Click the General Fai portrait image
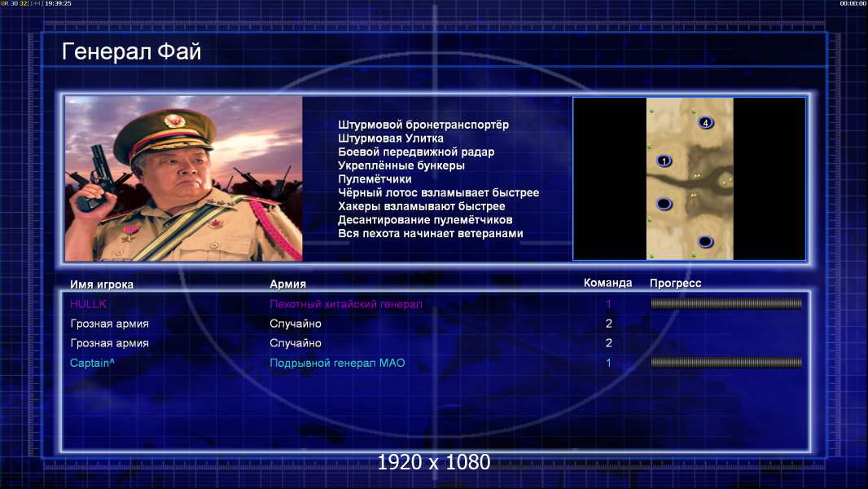This screenshot has height=489, width=868. point(184,178)
